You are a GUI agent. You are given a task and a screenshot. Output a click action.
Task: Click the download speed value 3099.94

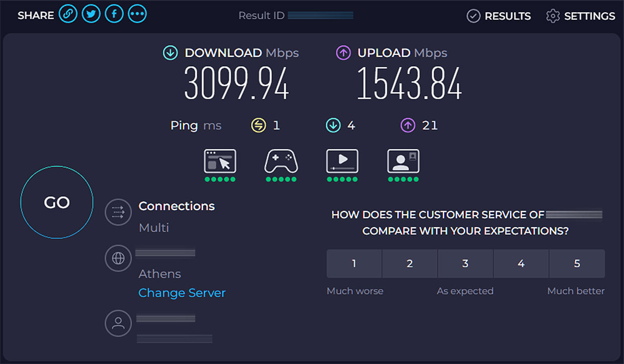237,84
